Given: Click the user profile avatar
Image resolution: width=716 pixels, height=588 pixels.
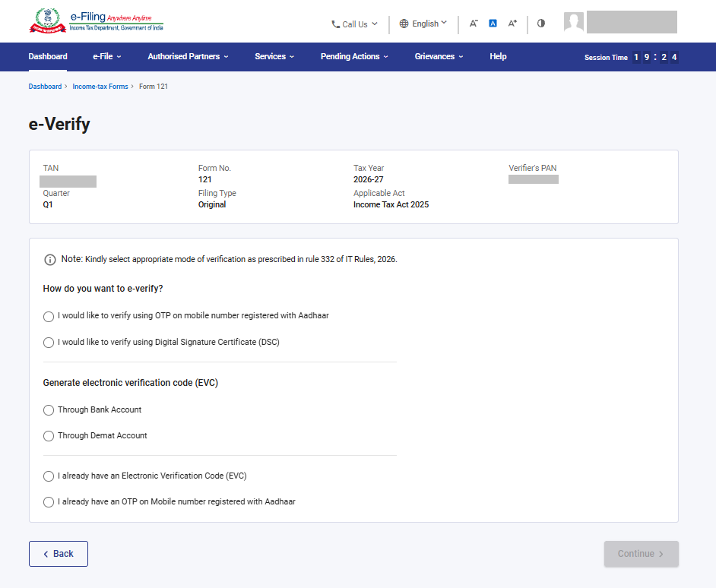Looking at the screenshot, I should click(574, 22).
